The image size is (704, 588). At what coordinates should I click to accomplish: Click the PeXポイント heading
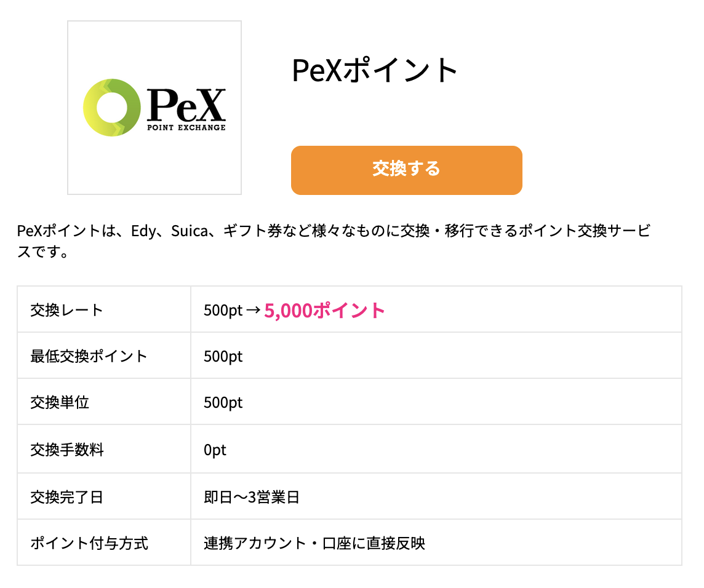(375, 71)
